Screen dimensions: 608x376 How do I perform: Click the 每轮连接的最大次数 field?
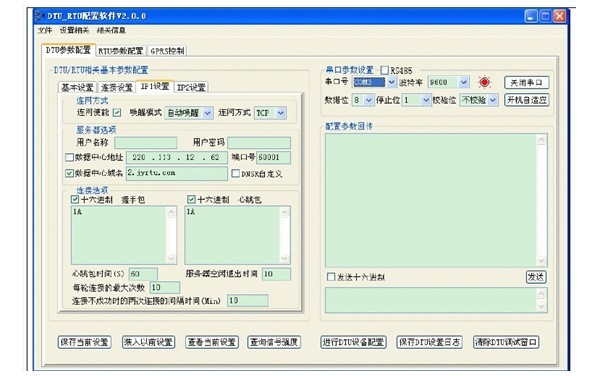pos(165,287)
